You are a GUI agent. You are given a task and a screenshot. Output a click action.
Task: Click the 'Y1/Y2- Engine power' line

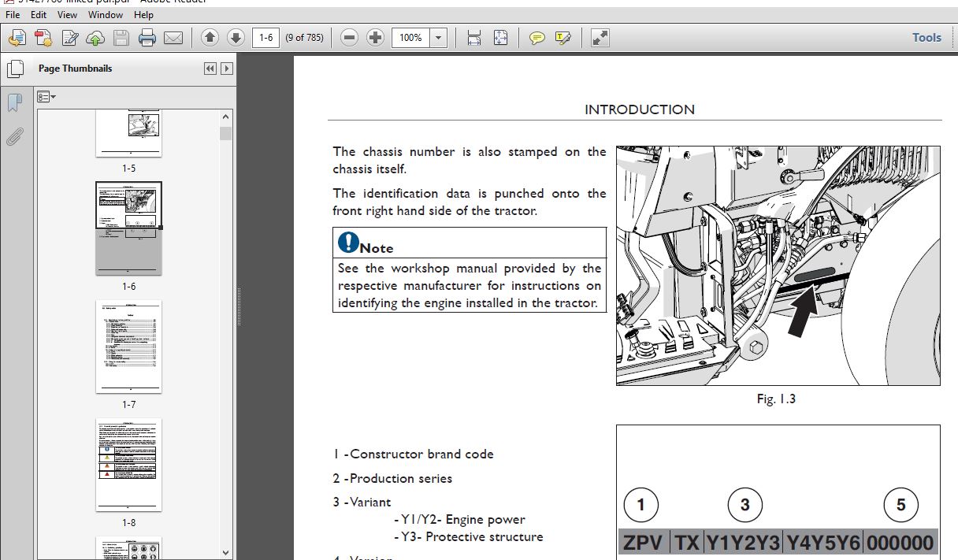(x=459, y=519)
